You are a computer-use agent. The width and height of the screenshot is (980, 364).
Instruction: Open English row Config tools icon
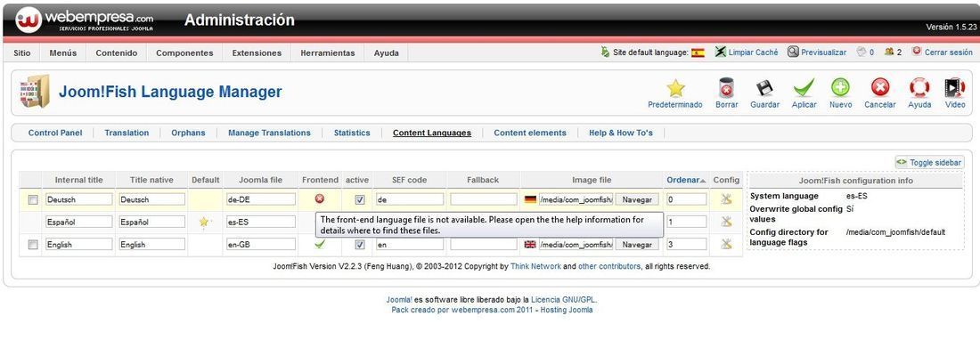725,244
